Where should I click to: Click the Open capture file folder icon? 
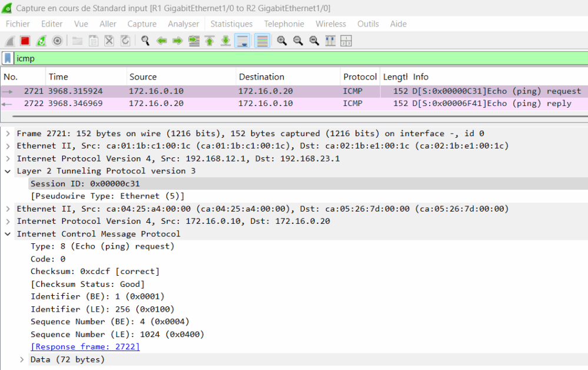click(x=78, y=41)
